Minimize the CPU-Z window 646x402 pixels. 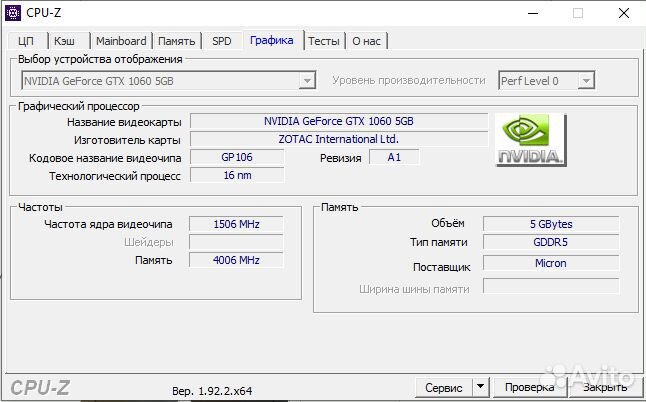(533, 13)
